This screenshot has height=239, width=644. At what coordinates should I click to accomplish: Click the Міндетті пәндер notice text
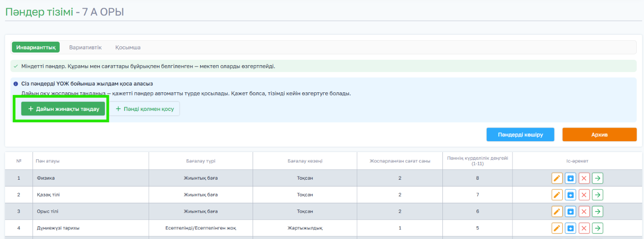pos(148,66)
